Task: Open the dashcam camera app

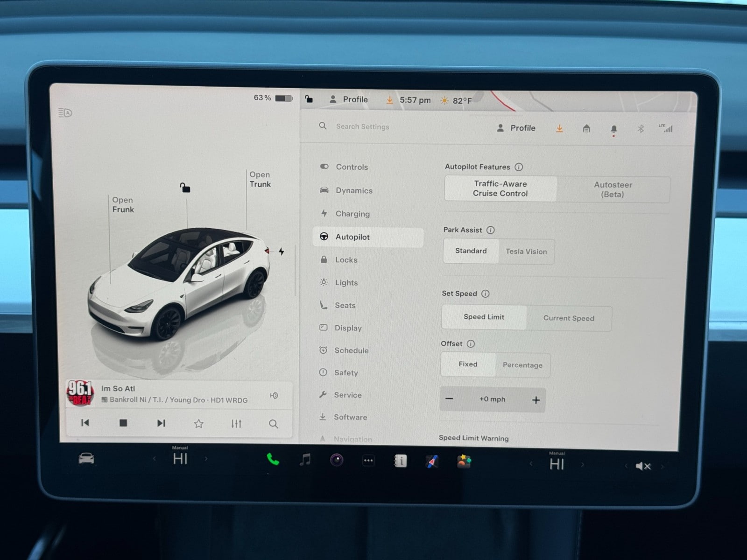Action: (x=337, y=460)
